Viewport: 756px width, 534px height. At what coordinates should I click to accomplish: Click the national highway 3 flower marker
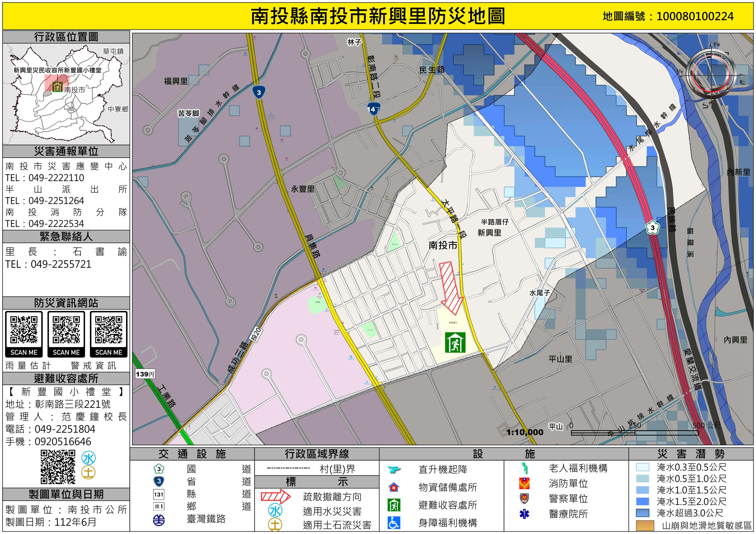point(652,227)
